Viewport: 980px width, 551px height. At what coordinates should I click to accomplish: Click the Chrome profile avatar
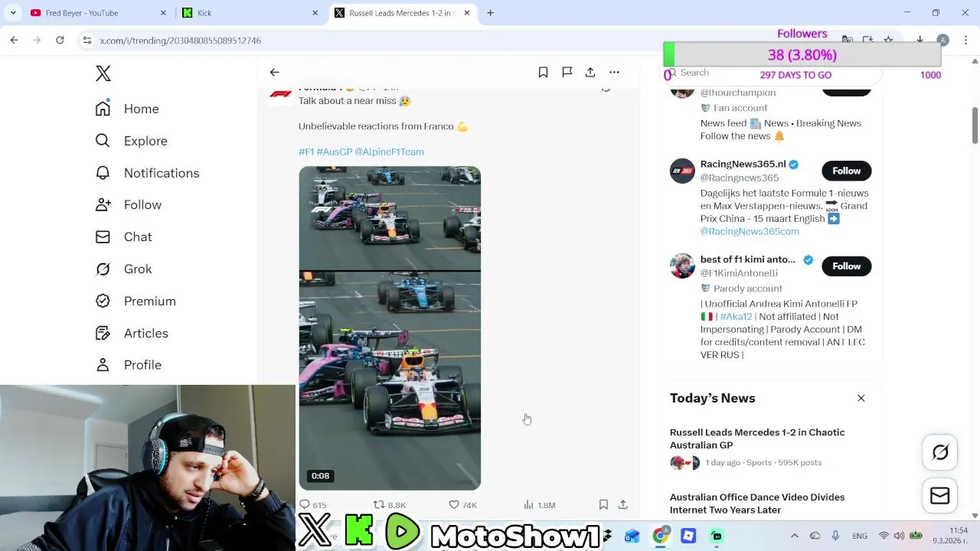tap(943, 40)
